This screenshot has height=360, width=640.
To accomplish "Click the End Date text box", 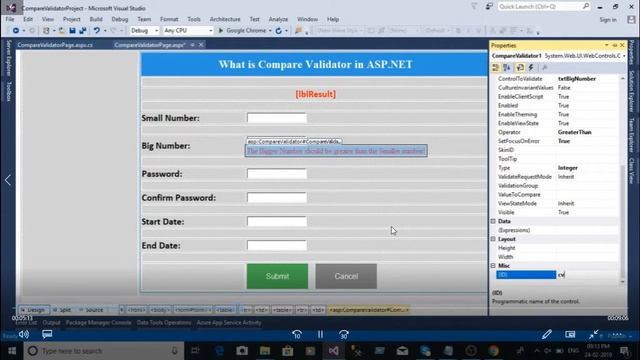I will pos(277,245).
